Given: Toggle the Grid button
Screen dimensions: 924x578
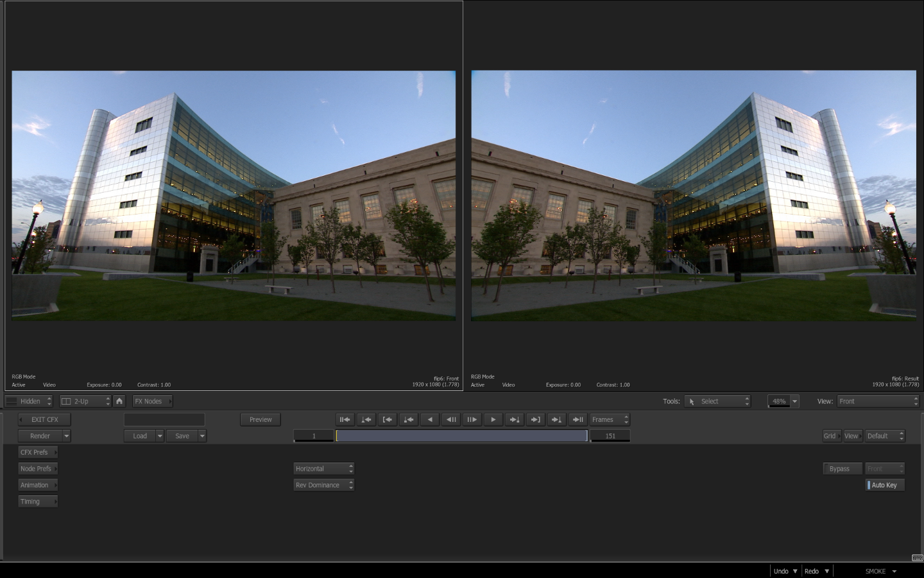Looking at the screenshot, I should [830, 436].
